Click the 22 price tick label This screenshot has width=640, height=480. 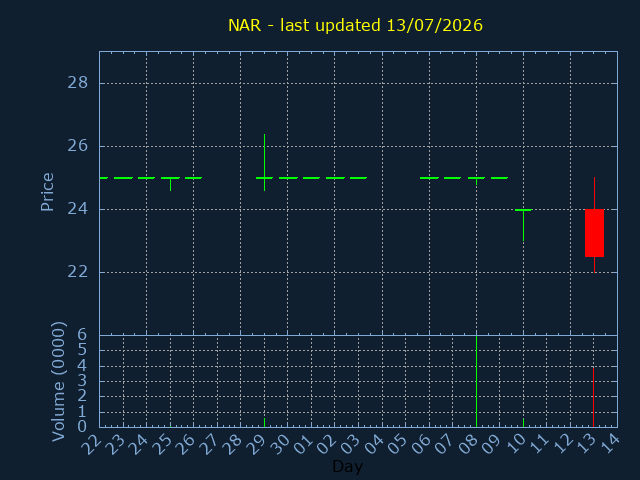pos(78,272)
